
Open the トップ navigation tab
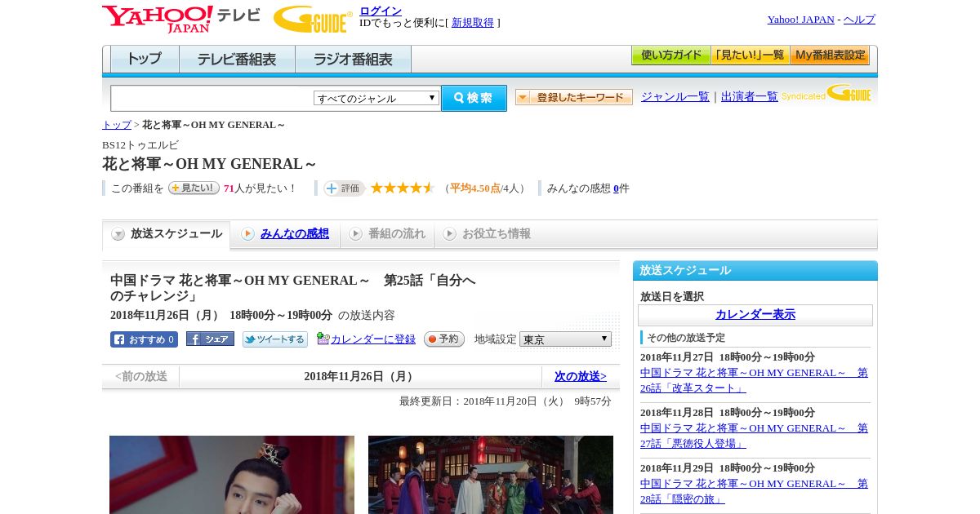coord(145,60)
